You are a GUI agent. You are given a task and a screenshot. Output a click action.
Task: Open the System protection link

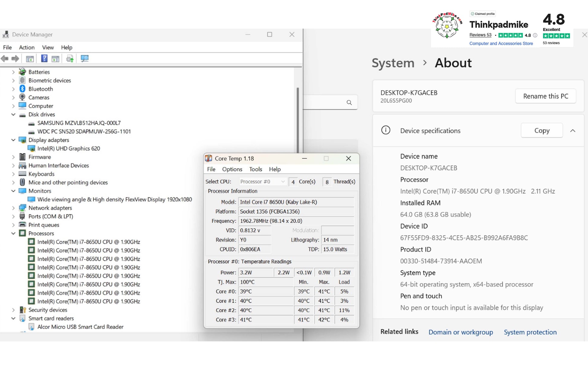click(530, 332)
